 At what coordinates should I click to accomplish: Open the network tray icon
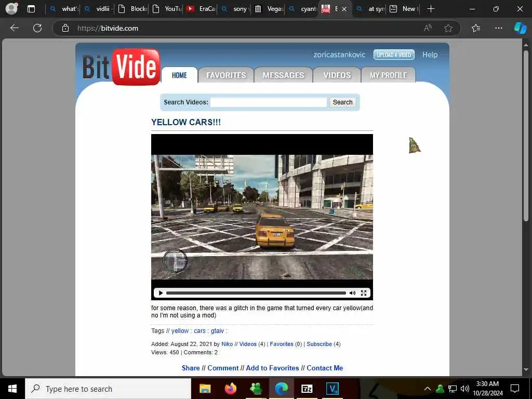tap(453, 389)
